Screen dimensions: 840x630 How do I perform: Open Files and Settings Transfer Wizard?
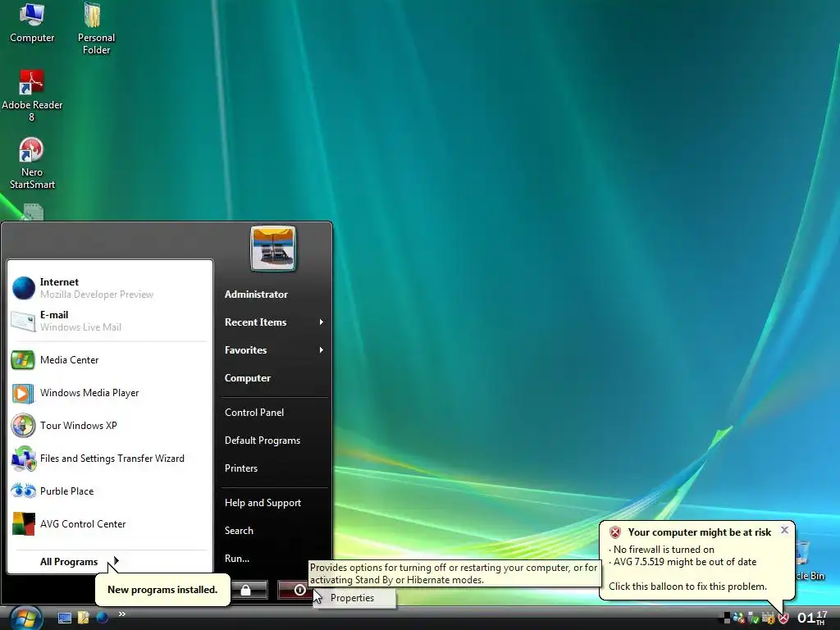click(109, 458)
